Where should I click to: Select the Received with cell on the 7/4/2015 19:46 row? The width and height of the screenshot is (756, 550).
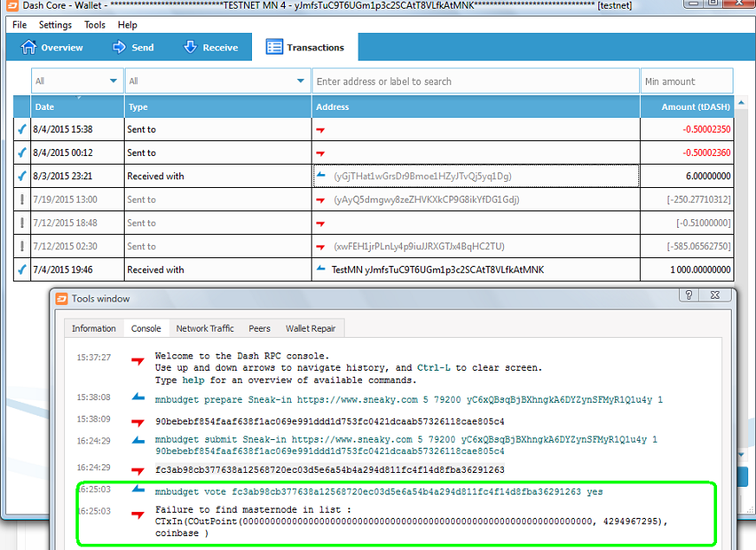click(217, 269)
